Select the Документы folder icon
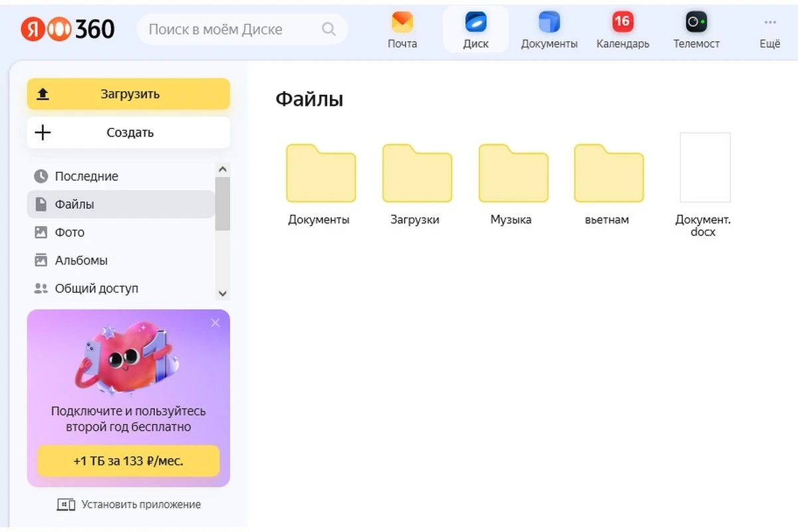The image size is (798, 532). coord(321,173)
